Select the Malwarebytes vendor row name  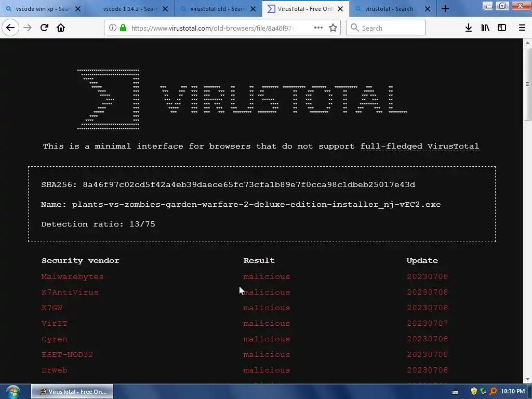72,276
